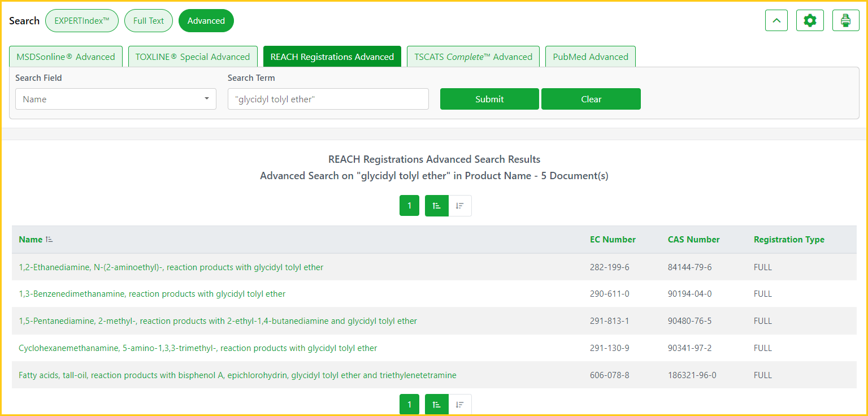868x416 pixels.
Task: Switch to the PubMed Advanced tab
Action: point(590,57)
